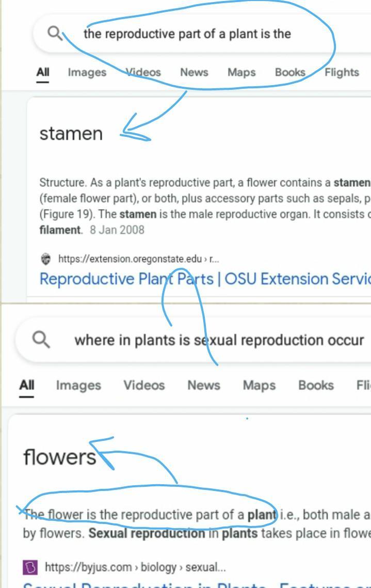The height and width of the screenshot is (588, 371).
Task: Switch to Videos tab in top search
Action: point(143,72)
